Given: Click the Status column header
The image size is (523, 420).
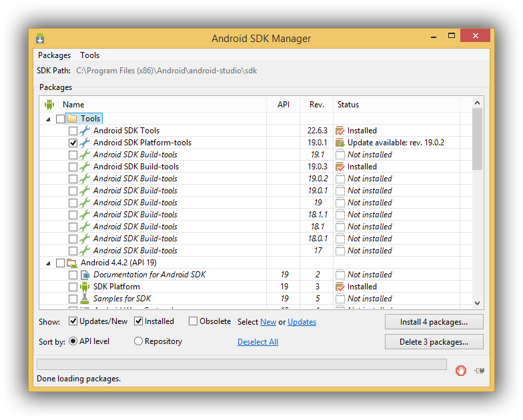Looking at the screenshot, I should [x=397, y=105].
